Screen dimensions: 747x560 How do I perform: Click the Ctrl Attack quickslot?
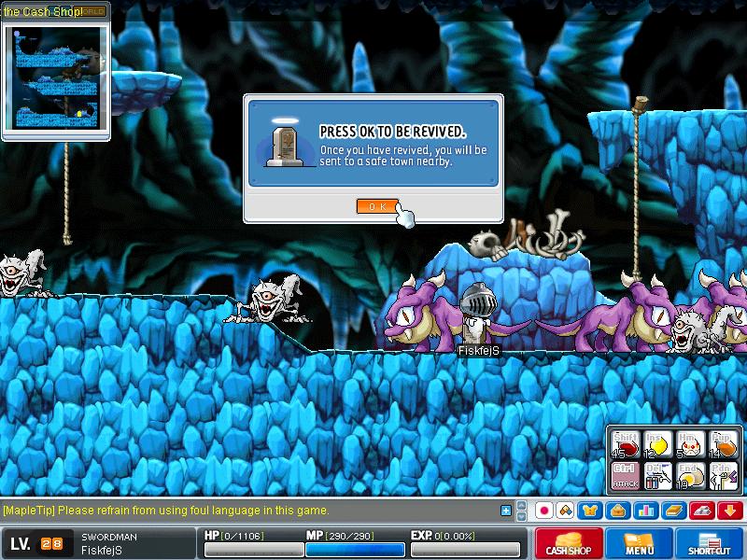coord(626,476)
